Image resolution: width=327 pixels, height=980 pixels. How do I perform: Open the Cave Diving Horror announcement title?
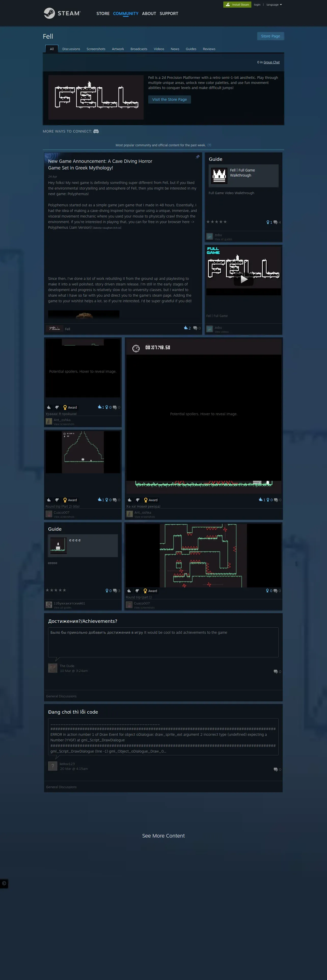click(x=100, y=164)
